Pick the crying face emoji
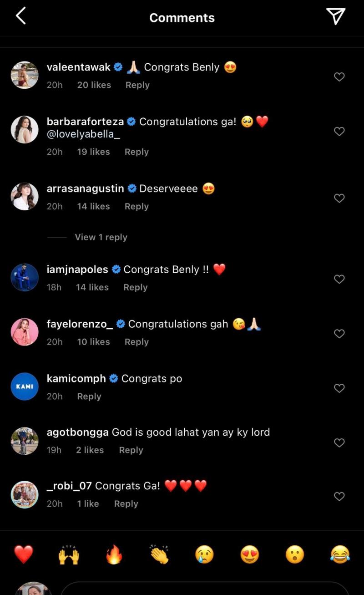Screen dimensions: 364x595 tap(204, 555)
